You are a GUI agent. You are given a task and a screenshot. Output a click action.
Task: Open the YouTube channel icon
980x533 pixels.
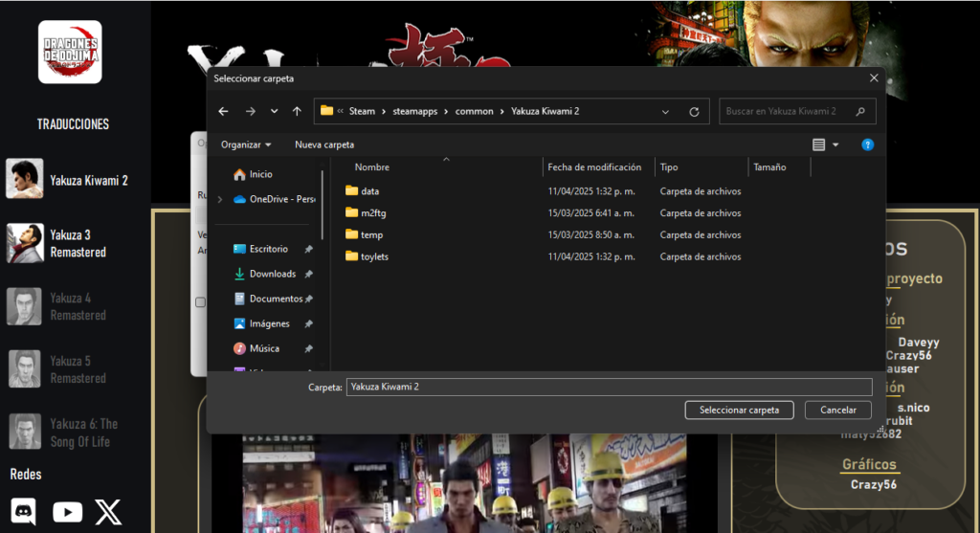(x=68, y=512)
